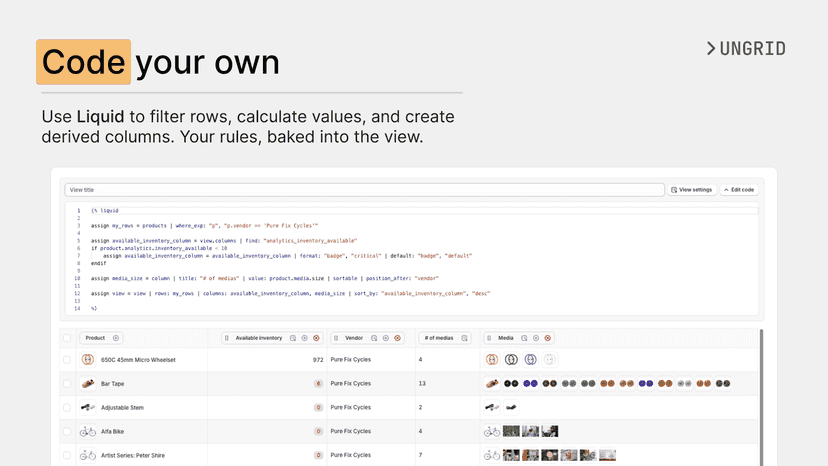The image size is (828, 466).
Task: Click the circled plus icon in Media header
Action: click(x=536, y=338)
